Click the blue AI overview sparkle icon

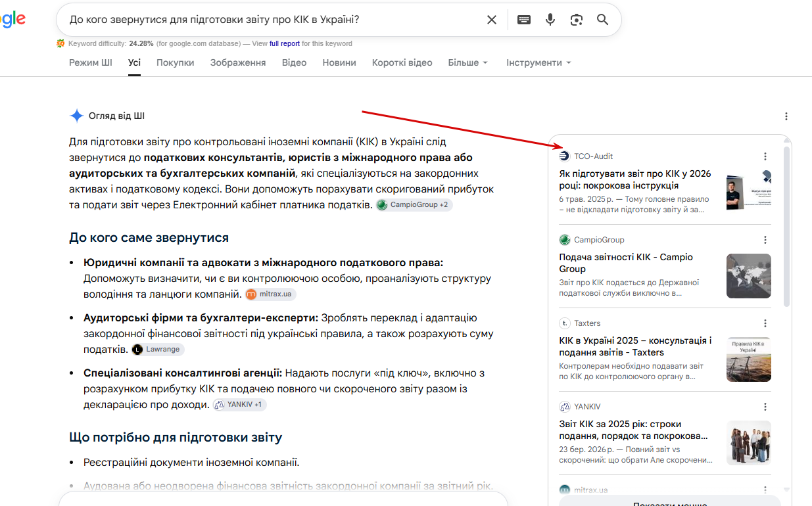77,116
